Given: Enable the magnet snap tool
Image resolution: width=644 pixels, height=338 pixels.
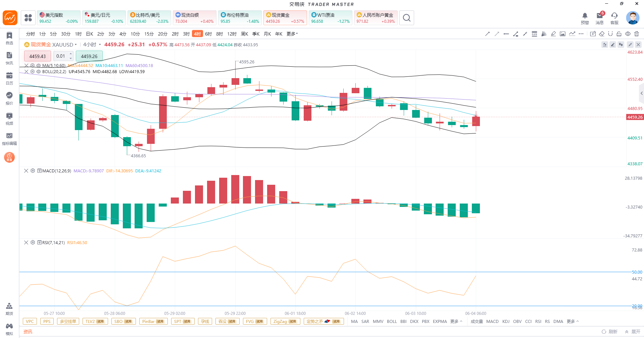Looking at the screenshot, I should pyautogui.click(x=610, y=34).
